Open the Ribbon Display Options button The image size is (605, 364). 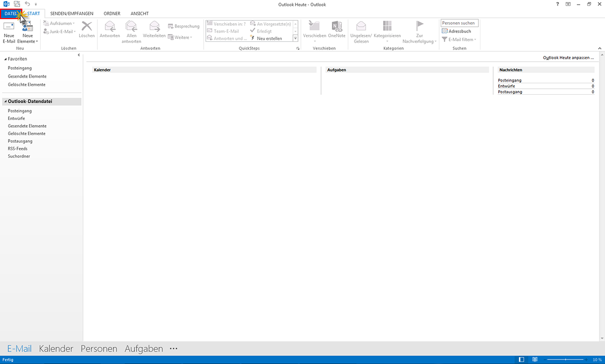pyautogui.click(x=568, y=4)
